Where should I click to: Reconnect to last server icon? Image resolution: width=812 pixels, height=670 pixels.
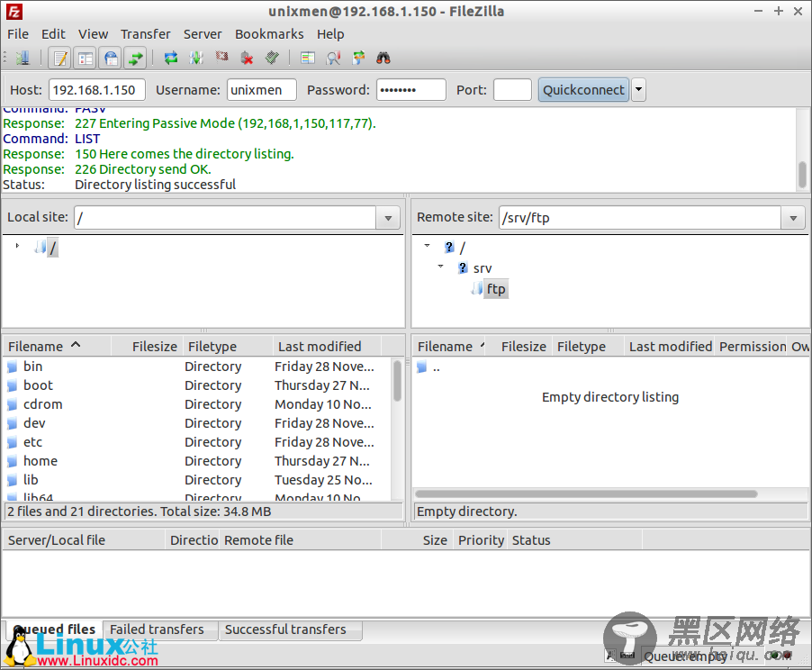pyautogui.click(x=273, y=58)
